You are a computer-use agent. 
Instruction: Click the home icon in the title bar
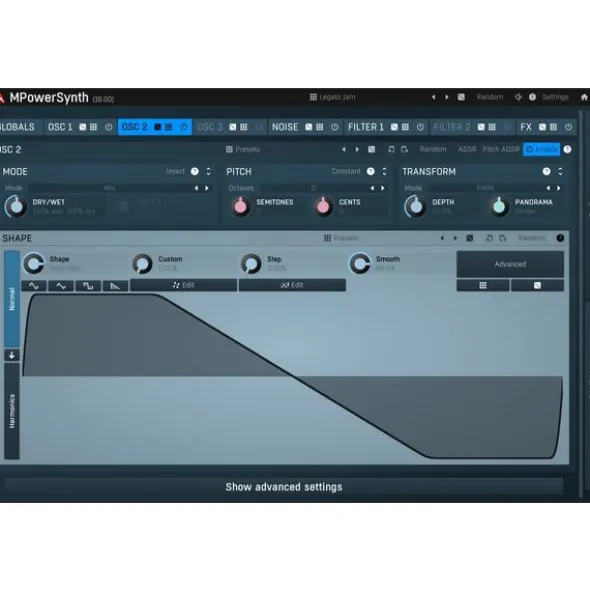click(584, 97)
